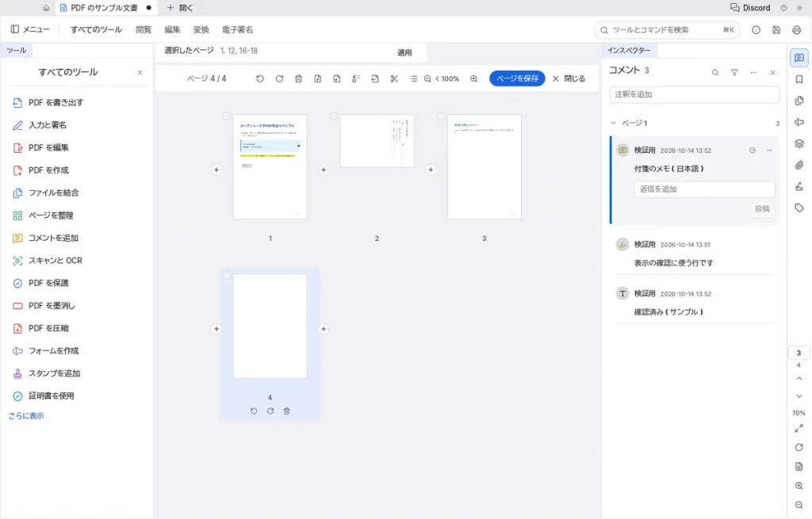Zoom out thumbnails with the toolbar magnifier minus
Screen dimensions: 812x519
[x=427, y=78]
